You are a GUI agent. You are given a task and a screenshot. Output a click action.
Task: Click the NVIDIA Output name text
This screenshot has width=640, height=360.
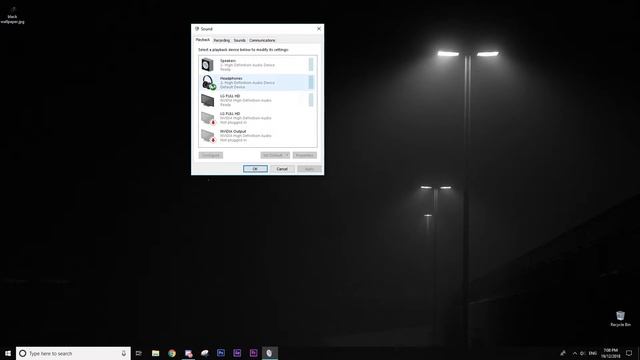pyautogui.click(x=233, y=131)
